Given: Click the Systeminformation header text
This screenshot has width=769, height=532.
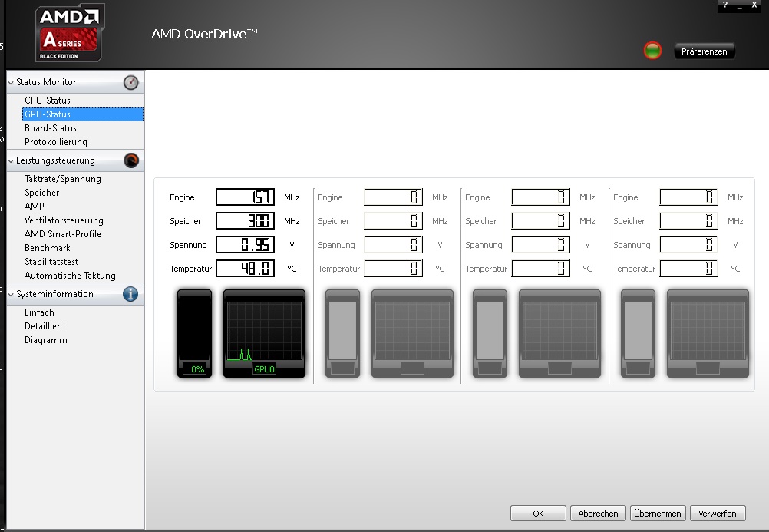Looking at the screenshot, I should point(54,294).
